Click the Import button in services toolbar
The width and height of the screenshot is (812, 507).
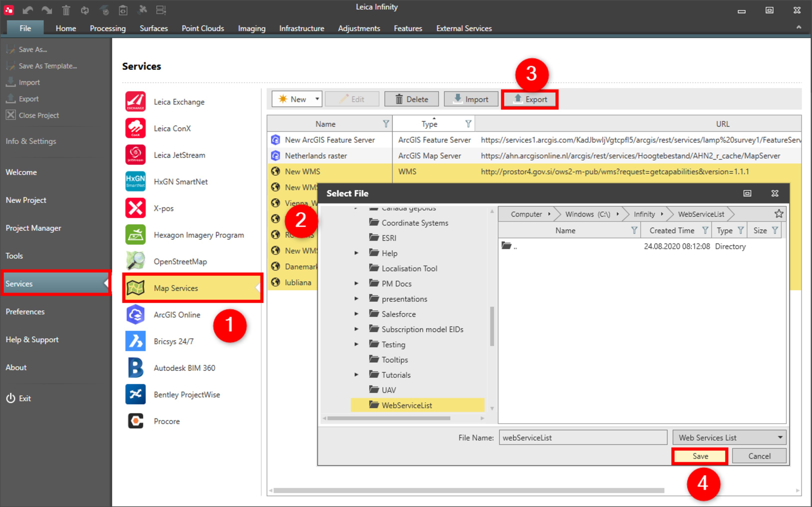[471, 99]
